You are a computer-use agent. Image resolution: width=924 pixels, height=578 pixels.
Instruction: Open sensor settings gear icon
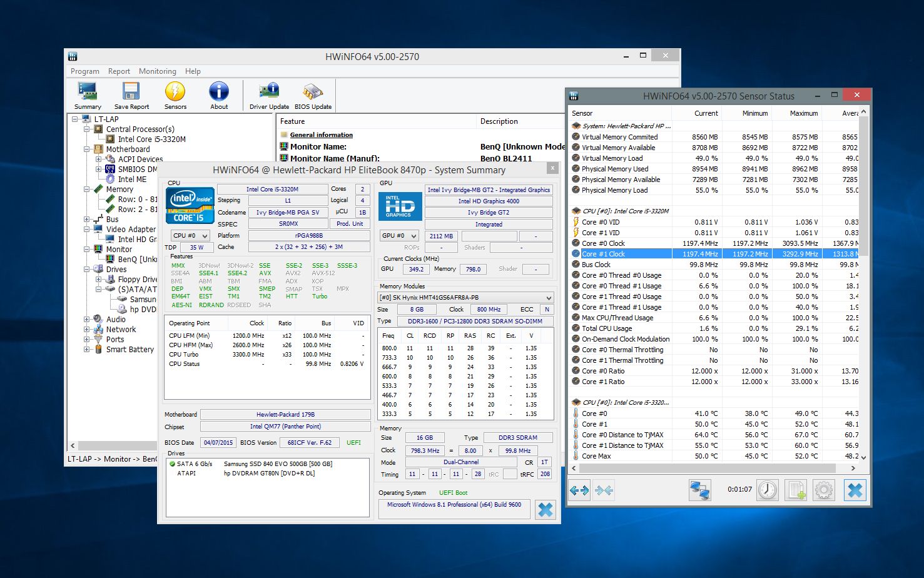coord(824,490)
